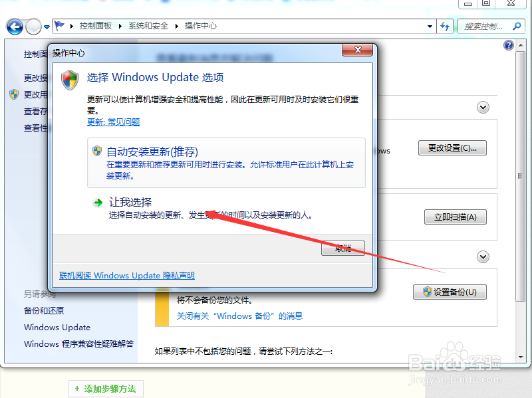Collapse the top chevron expander on the right
The width and height of the screenshot is (532, 398).
coord(483,107)
